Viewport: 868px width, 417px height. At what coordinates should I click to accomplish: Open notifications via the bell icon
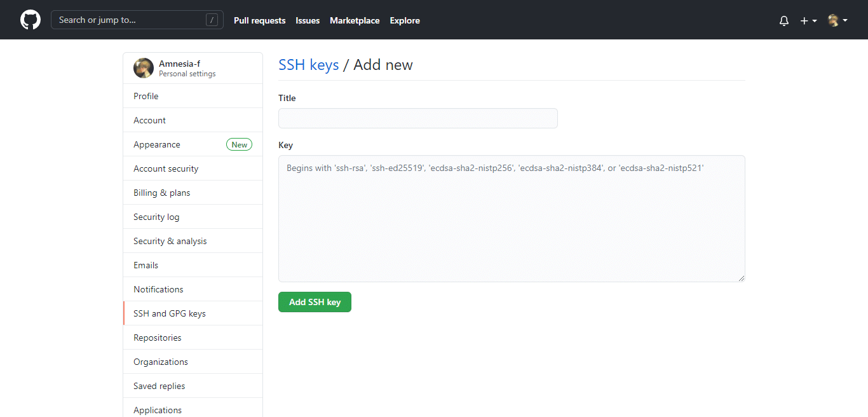[783, 20]
